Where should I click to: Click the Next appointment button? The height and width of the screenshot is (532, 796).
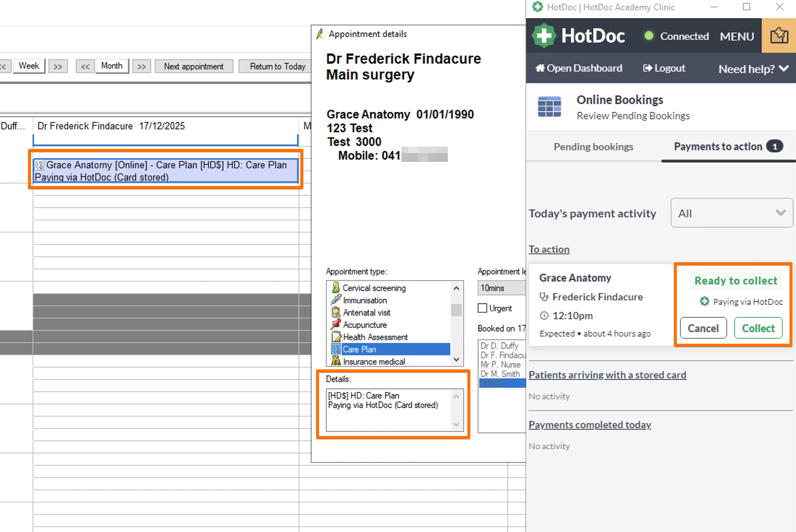tap(194, 66)
